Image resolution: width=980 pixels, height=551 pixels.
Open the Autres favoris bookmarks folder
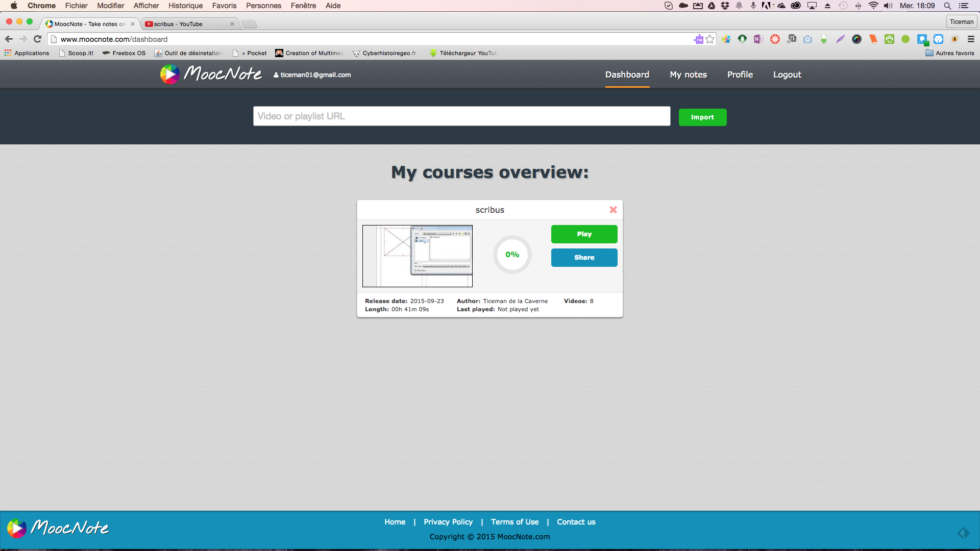(x=949, y=53)
